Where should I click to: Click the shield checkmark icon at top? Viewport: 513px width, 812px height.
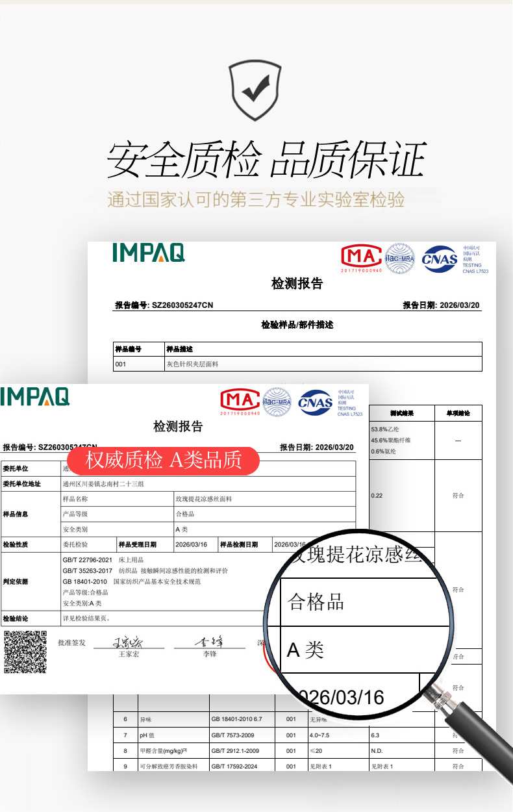[256, 91]
